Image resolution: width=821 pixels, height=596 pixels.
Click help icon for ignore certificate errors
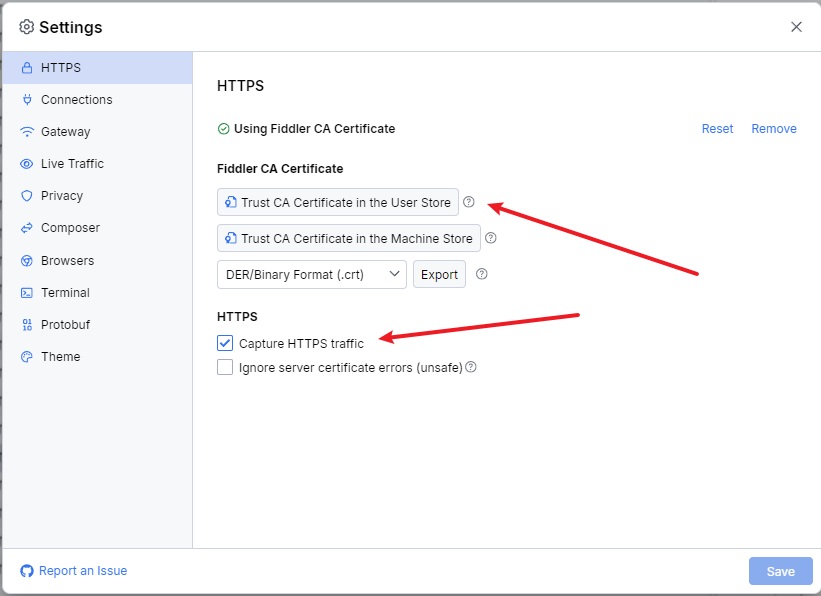(471, 367)
